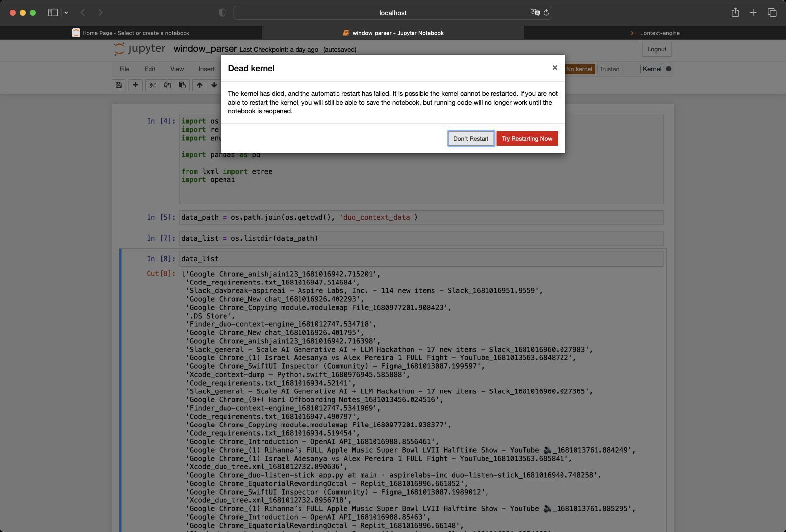The image size is (786, 532).
Task: Click the 'Slack_daybreak-aspireai' output line
Action: (x=364, y=291)
